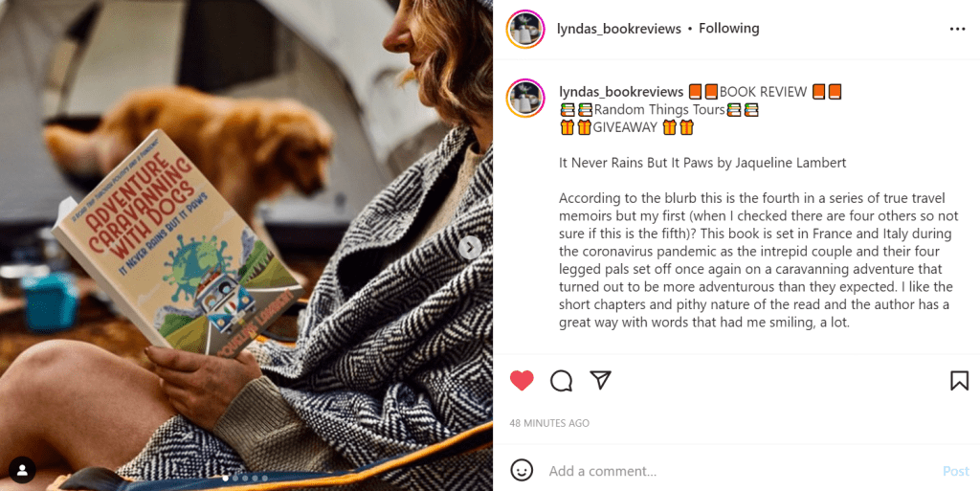
Task: Click the Following status button
Action: point(728,28)
